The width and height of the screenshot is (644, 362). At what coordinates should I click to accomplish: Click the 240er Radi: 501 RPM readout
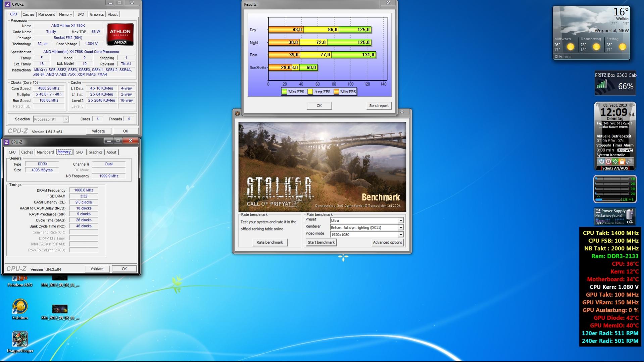610,341
